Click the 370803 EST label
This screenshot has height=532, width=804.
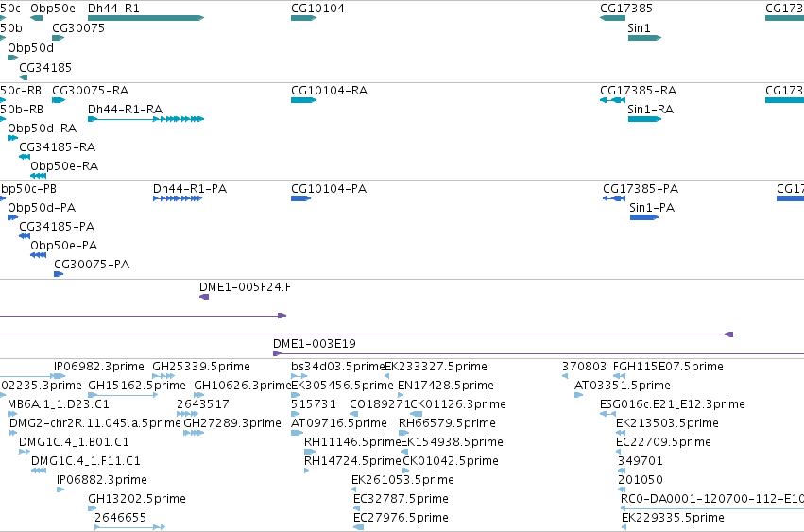pos(584,367)
